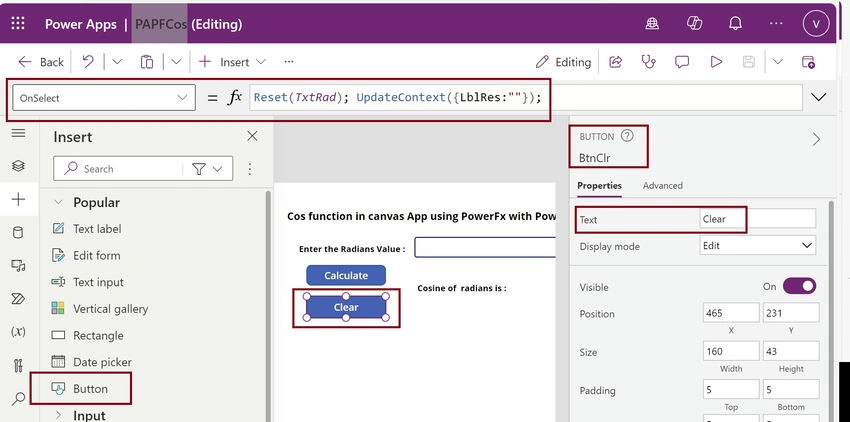Edit the Text property field Clear
Image resolution: width=850 pixels, height=422 pixels.
tap(758, 219)
